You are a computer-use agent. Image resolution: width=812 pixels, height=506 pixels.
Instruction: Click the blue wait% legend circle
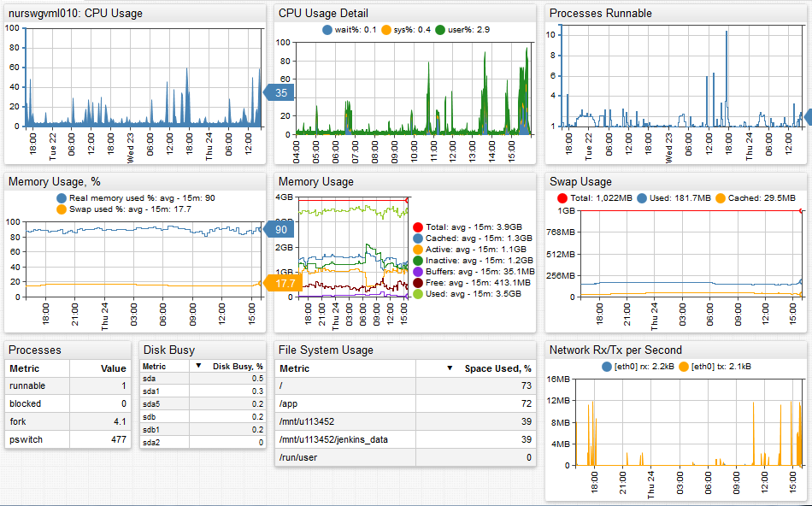coord(327,30)
